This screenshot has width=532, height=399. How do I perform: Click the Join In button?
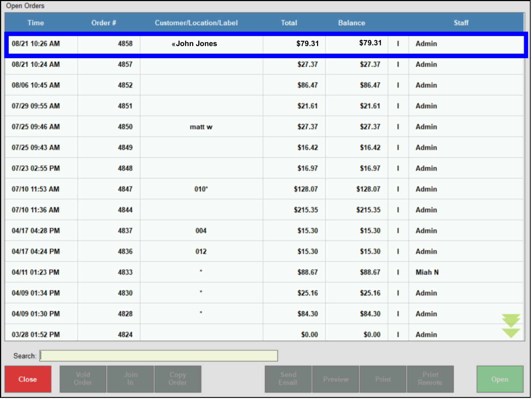click(x=130, y=379)
